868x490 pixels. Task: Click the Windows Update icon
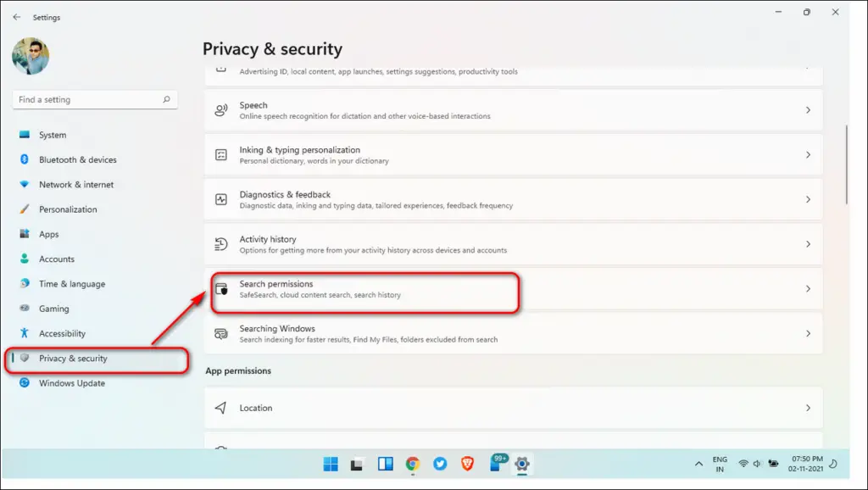pos(25,382)
